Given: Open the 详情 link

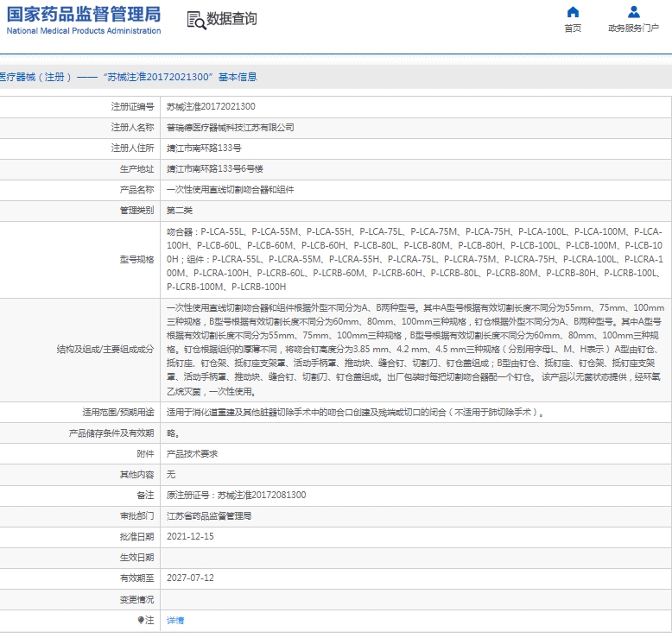Looking at the screenshot, I should [x=175, y=621].
